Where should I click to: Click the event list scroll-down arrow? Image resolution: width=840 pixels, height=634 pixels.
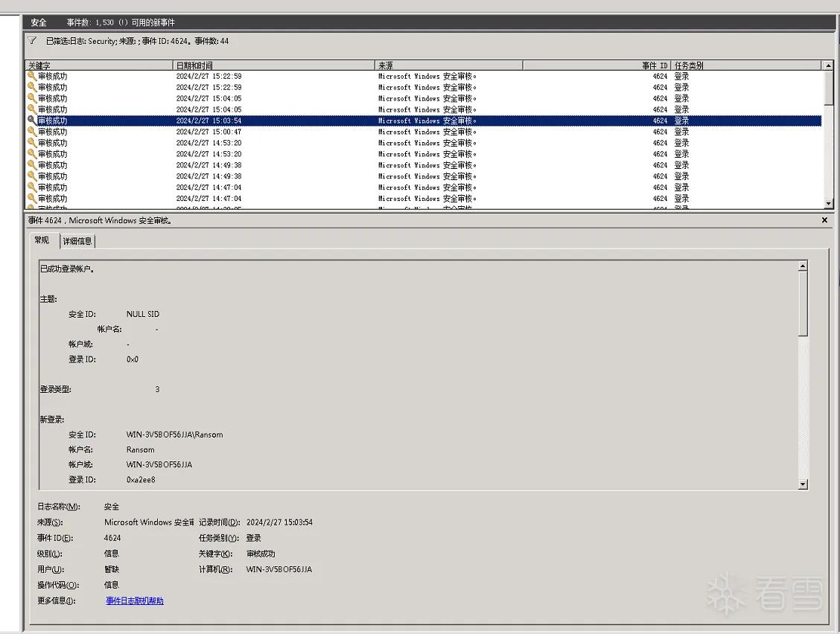coord(828,203)
